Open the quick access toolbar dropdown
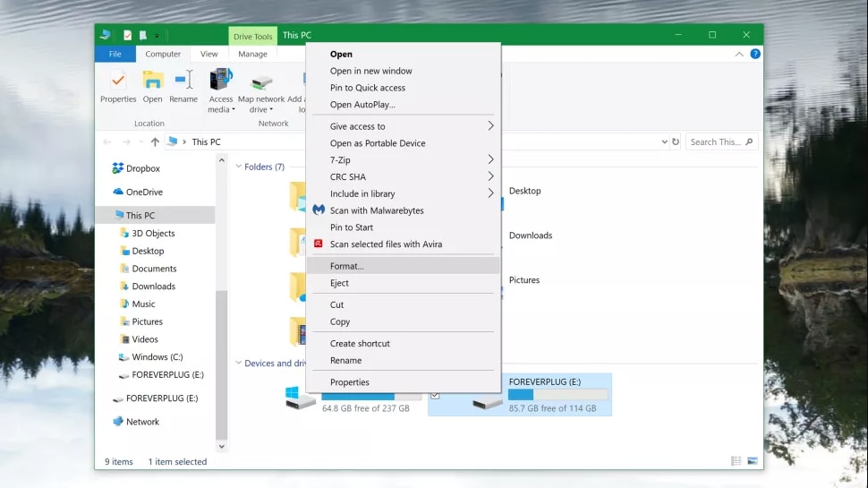 click(x=157, y=36)
